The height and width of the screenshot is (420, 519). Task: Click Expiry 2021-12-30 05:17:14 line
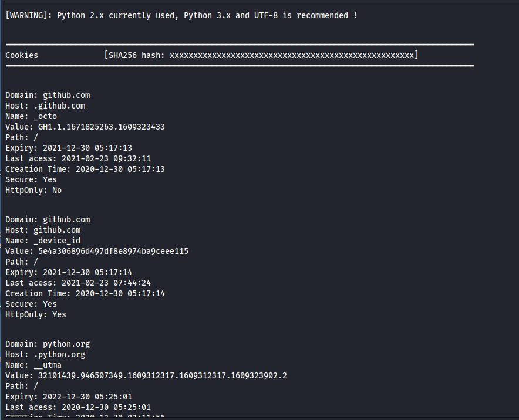[69, 273]
